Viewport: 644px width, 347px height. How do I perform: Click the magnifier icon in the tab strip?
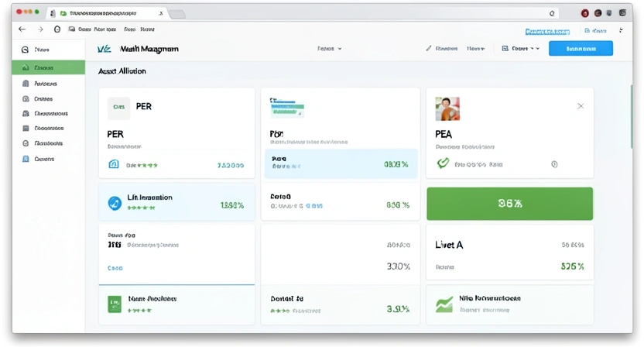[552, 13]
